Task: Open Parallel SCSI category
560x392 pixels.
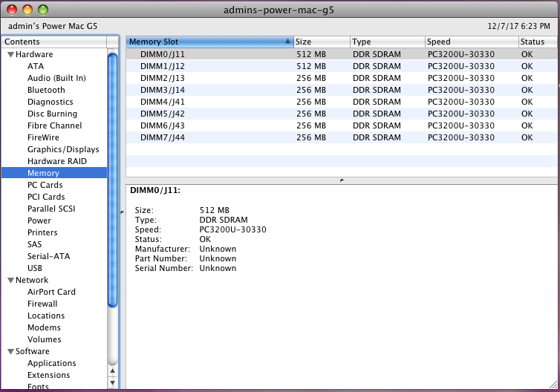Action: (51, 209)
